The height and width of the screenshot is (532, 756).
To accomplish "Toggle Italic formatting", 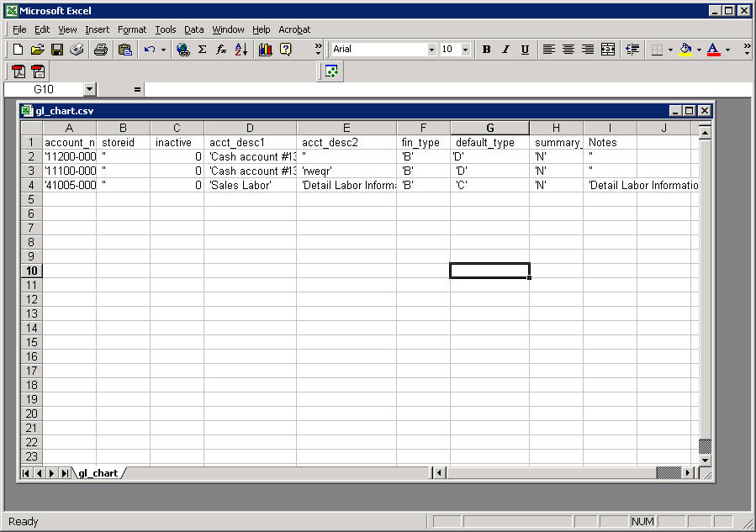I will click(505, 50).
